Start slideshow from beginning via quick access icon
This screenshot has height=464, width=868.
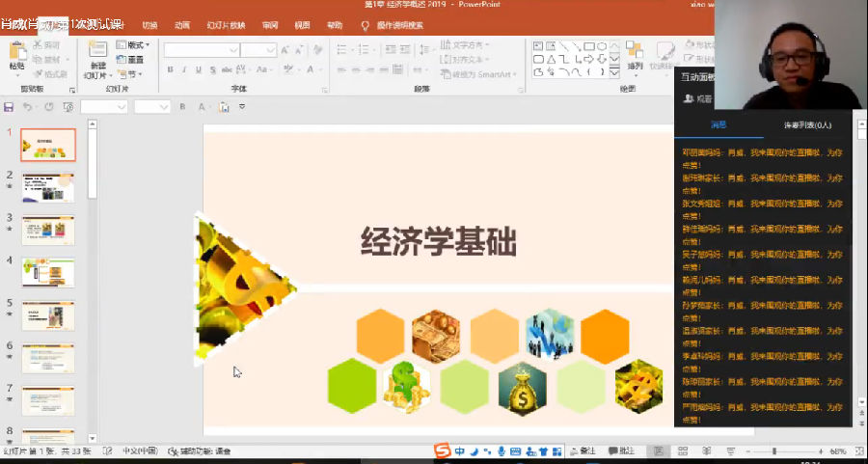pos(68,107)
